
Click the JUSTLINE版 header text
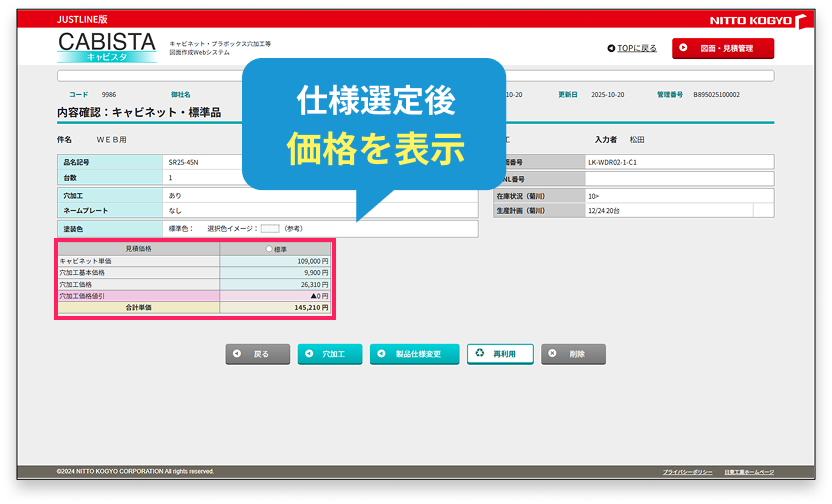point(82,20)
